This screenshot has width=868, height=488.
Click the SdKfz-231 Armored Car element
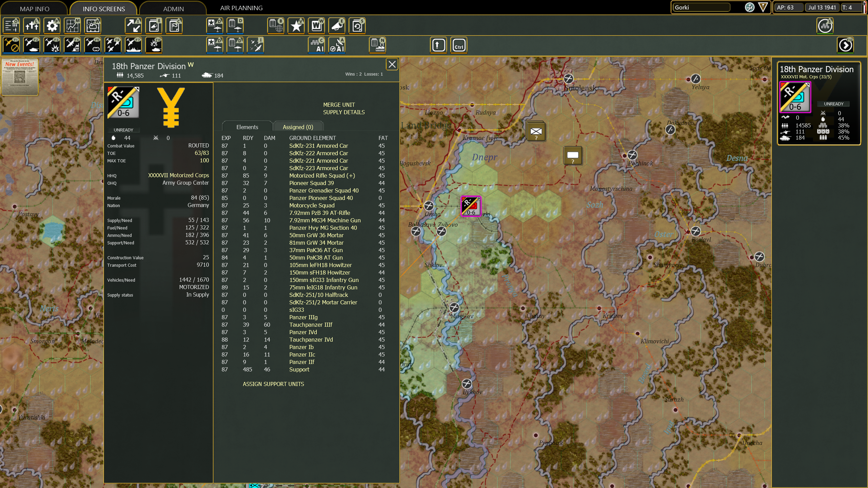(x=318, y=146)
